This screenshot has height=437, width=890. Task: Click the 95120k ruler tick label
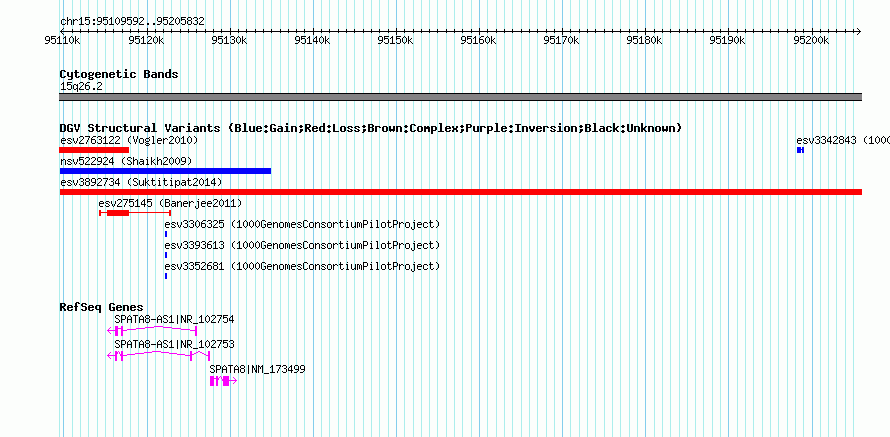click(x=146, y=40)
